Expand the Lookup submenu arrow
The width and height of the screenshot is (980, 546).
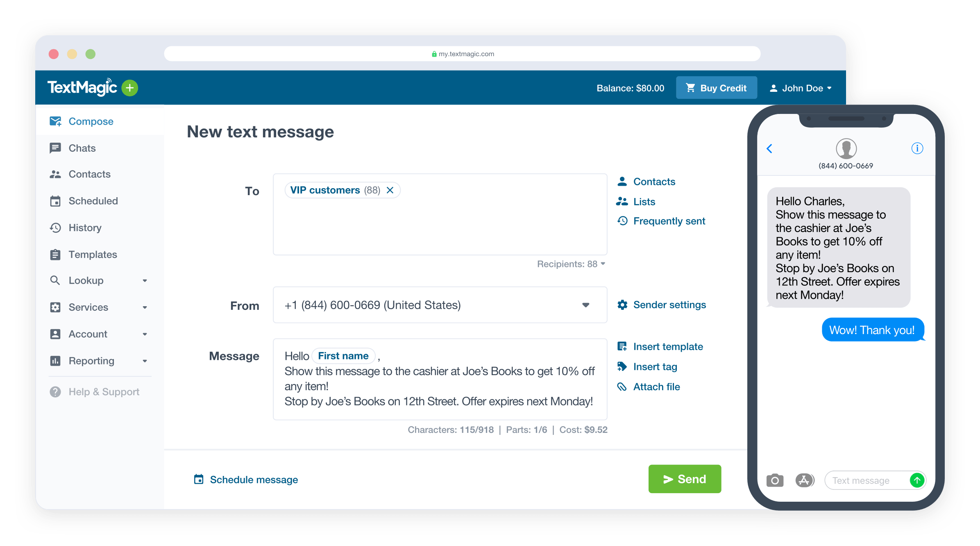point(145,281)
